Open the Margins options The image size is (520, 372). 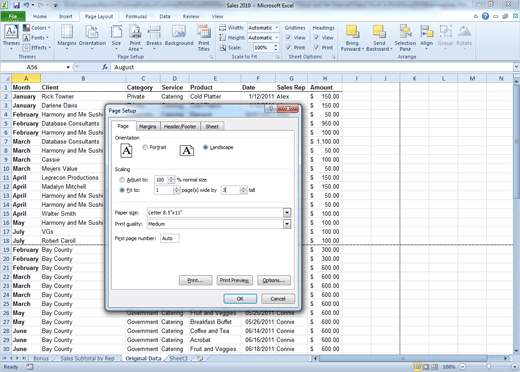pos(67,37)
